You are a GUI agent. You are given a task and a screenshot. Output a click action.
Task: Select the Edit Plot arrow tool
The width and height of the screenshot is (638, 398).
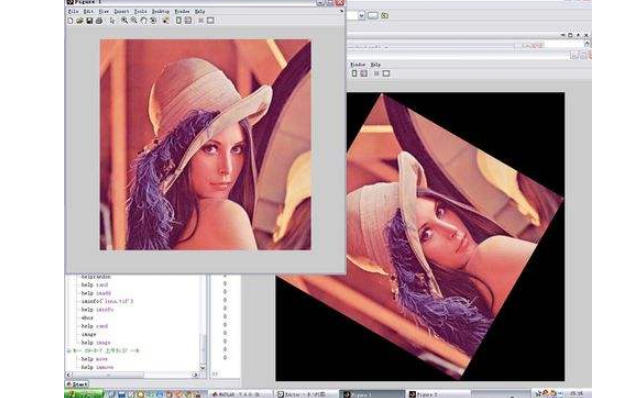coord(112,20)
